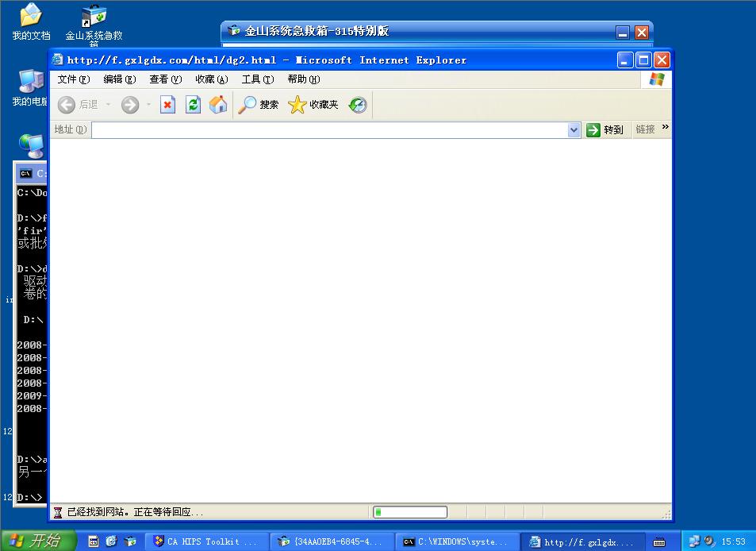Open 编辑(E) menu
Image resolution: width=756 pixels, height=551 pixels.
pos(120,79)
